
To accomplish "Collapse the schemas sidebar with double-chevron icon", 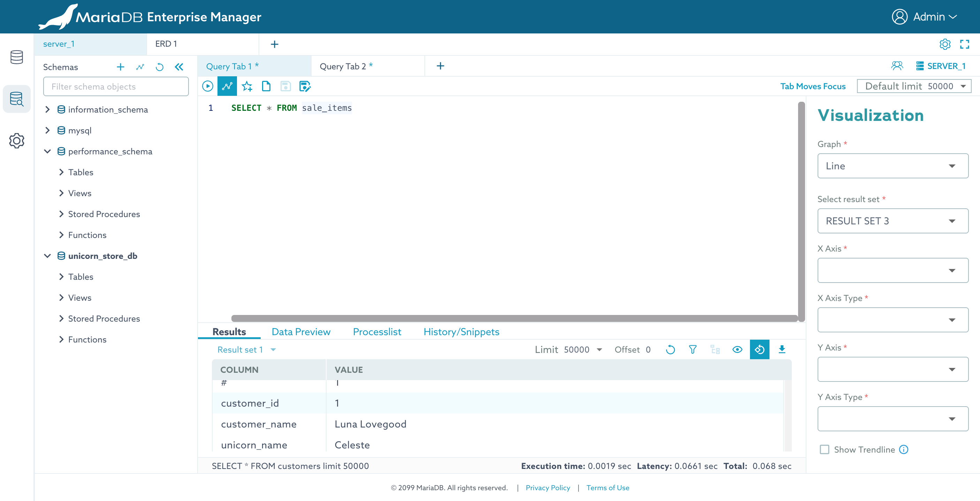I will coord(179,67).
